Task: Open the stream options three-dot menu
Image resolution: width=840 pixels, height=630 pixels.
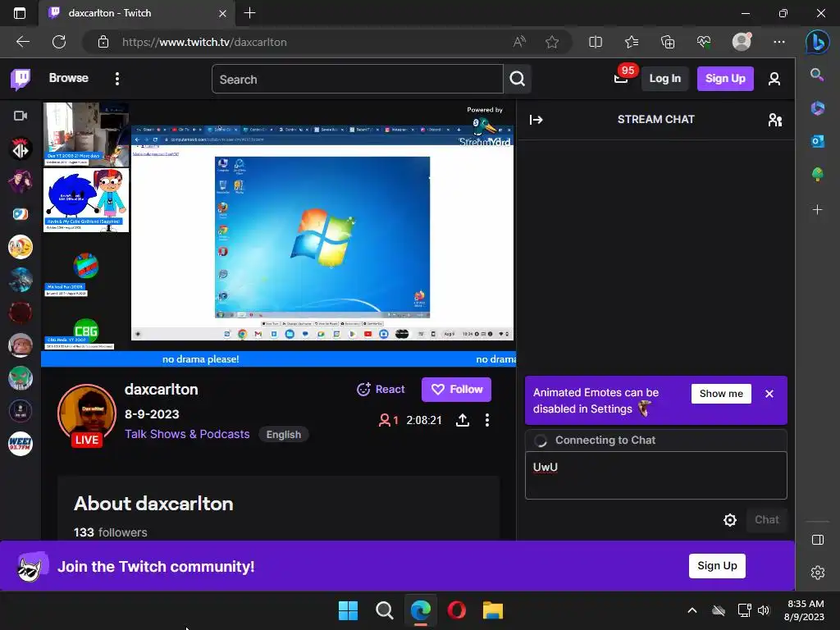Action: [487, 420]
